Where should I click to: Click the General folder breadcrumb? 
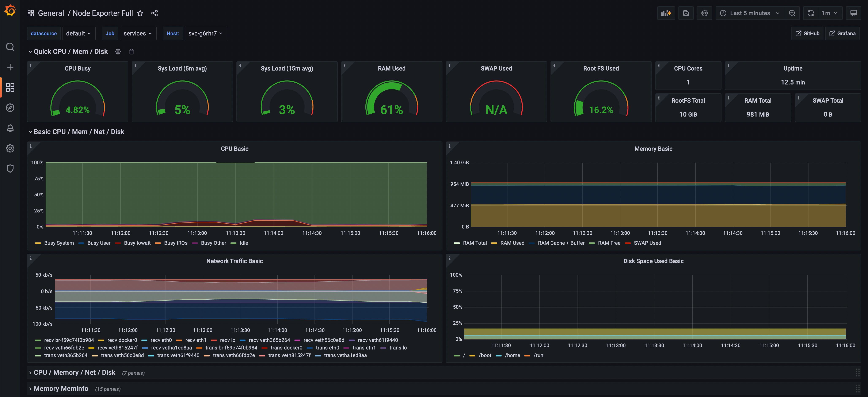(x=51, y=13)
